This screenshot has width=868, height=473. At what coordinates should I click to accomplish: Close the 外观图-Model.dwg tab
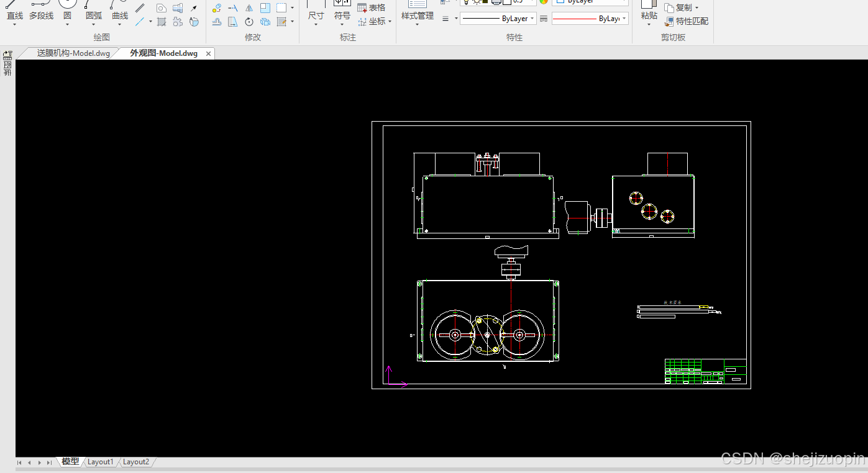coord(209,53)
